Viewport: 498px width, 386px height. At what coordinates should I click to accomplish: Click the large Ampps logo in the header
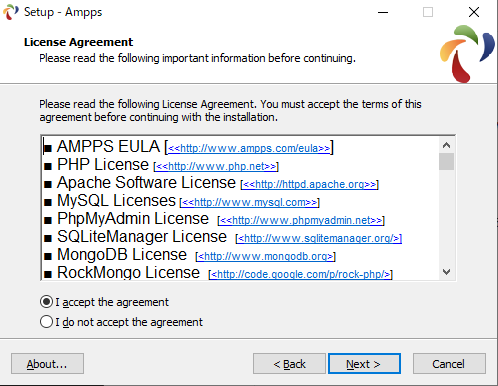click(467, 54)
